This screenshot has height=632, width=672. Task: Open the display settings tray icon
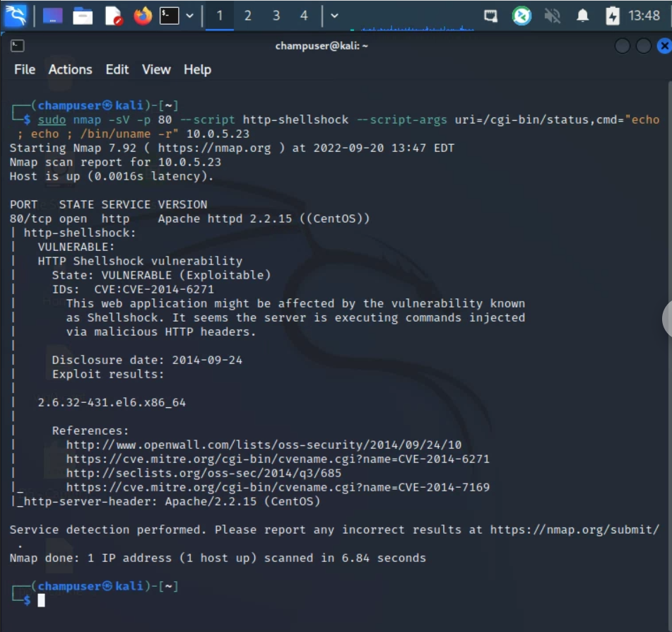click(490, 16)
